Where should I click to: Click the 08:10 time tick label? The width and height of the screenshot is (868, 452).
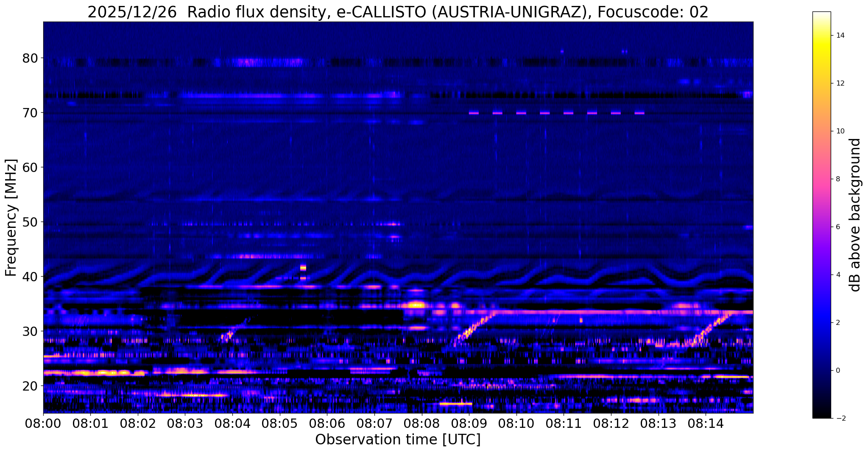516,423
